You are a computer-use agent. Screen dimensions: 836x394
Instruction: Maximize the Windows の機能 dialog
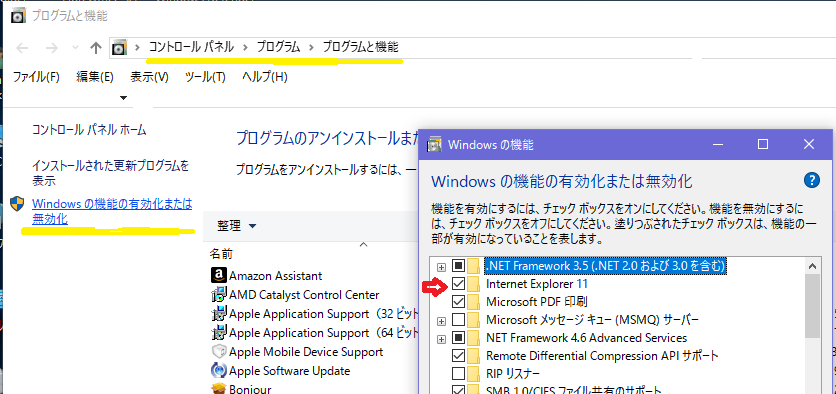click(x=763, y=144)
